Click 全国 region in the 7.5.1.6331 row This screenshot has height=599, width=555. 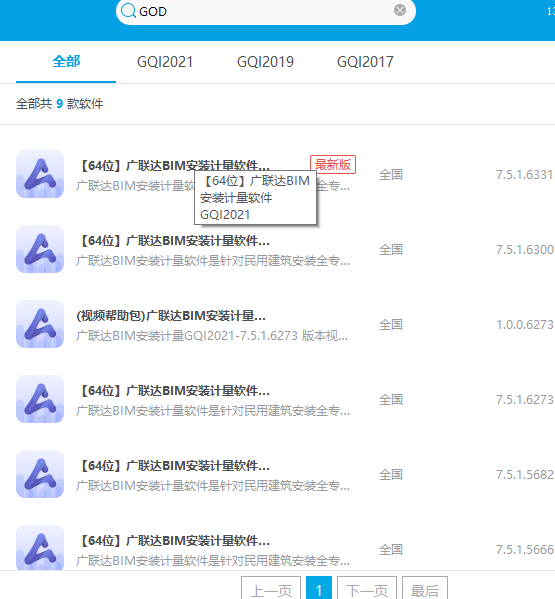click(x=391, y=175)
